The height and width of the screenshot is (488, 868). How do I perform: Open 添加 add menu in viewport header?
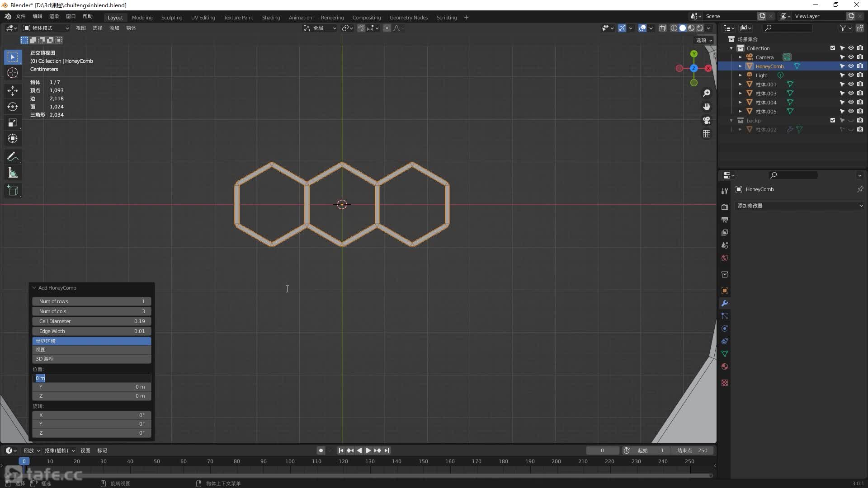pos(114,28)
